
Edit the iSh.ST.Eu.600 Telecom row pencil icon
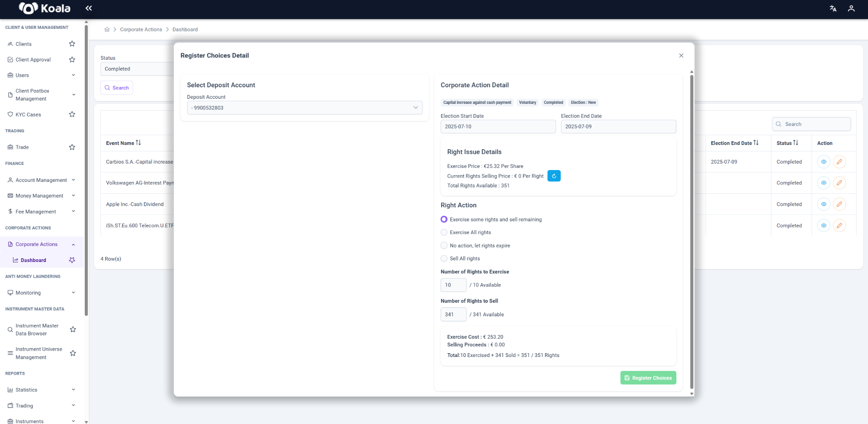(839, 226)
